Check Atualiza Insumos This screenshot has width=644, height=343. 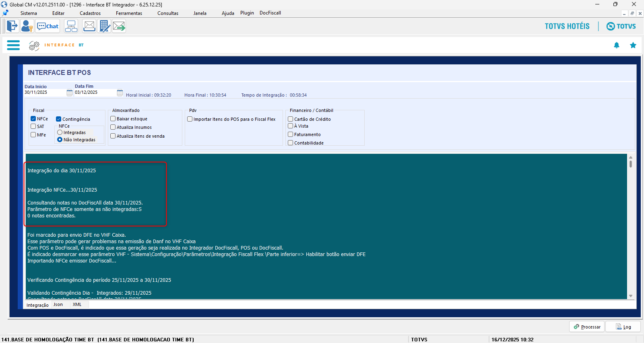113,127
